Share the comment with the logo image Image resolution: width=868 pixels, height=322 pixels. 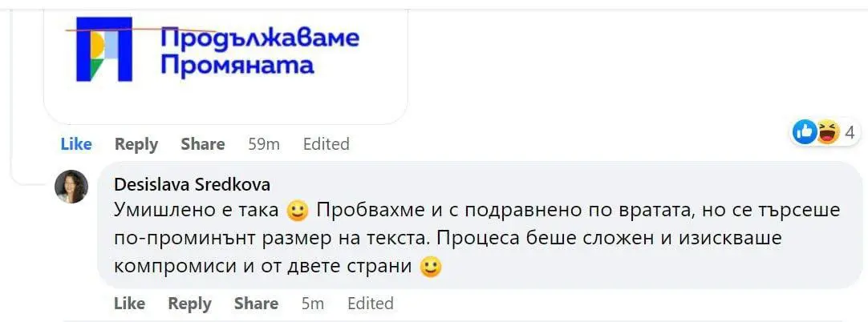pos(202,144)
